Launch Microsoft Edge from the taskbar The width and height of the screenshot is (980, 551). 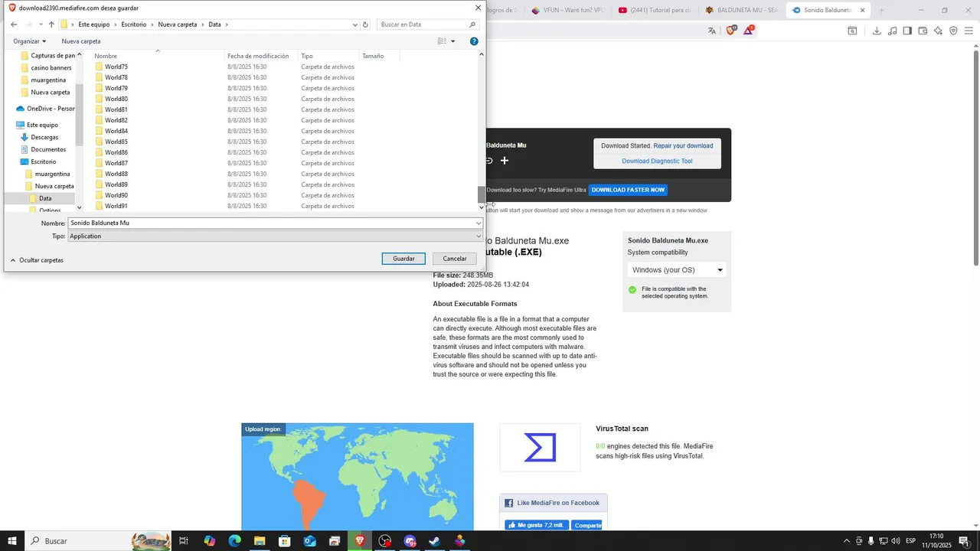234,541
